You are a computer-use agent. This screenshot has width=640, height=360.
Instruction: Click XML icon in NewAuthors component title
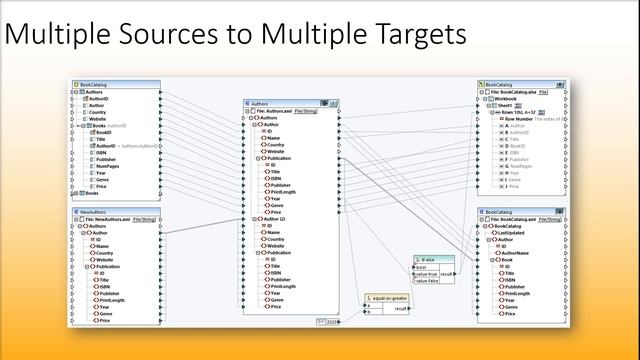pyautogui.click(x=76, y=212)
